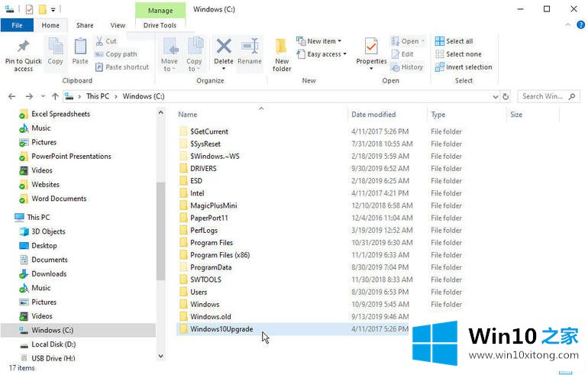The height and width of the screenshot is (375, 588).
Task: Click Select all
Action: pyautogui.click(x=454, y=41)
